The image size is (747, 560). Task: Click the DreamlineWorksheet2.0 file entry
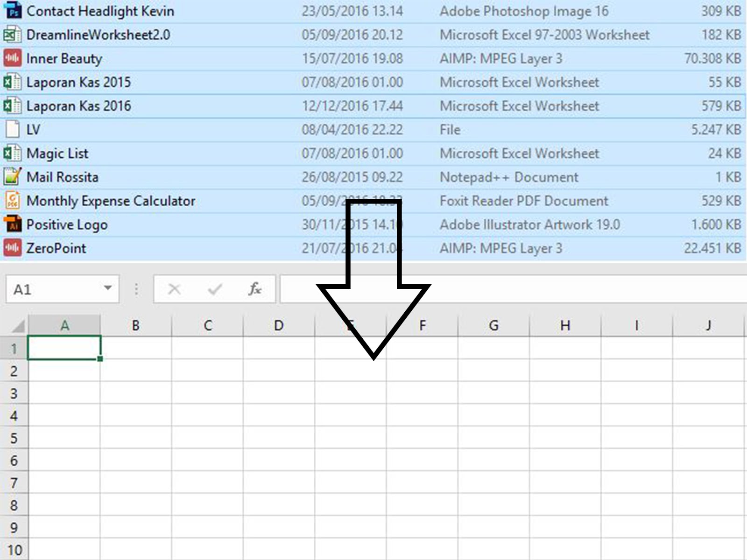click(x=98, y=34)
